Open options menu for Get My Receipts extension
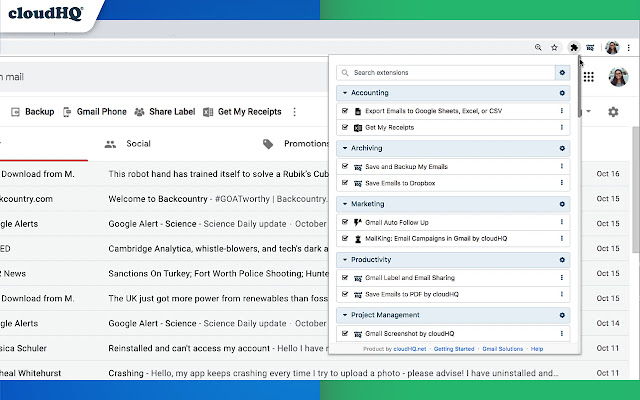The width and height of the screenshot is (640, 400). [562, 127]
